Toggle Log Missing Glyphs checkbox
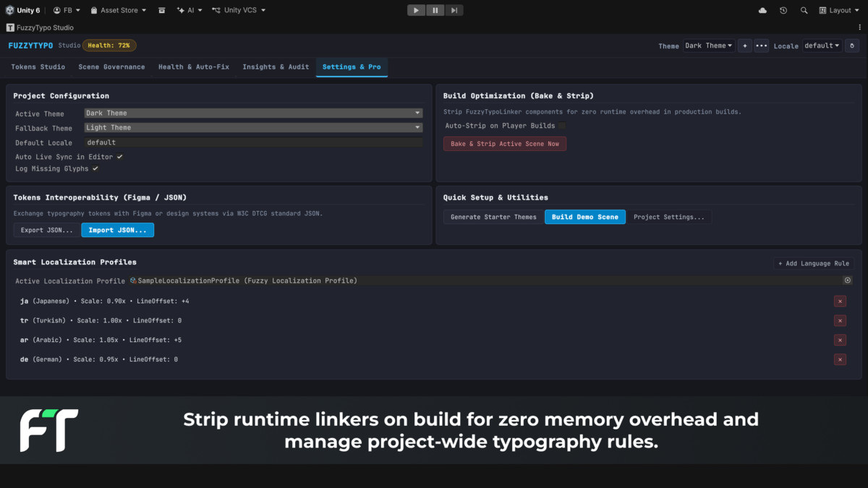868x488 pixels. (95, 168)
